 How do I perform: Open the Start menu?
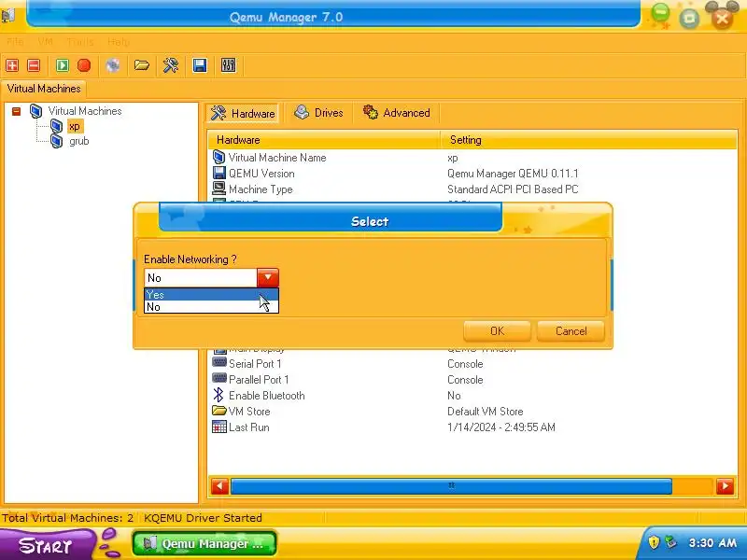[x=47, y=545]
